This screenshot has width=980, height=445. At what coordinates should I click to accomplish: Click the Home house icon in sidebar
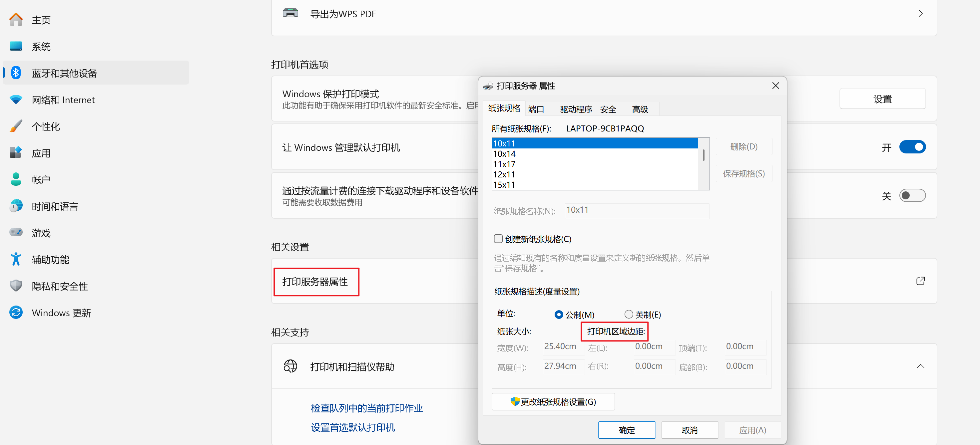point(16,19)
